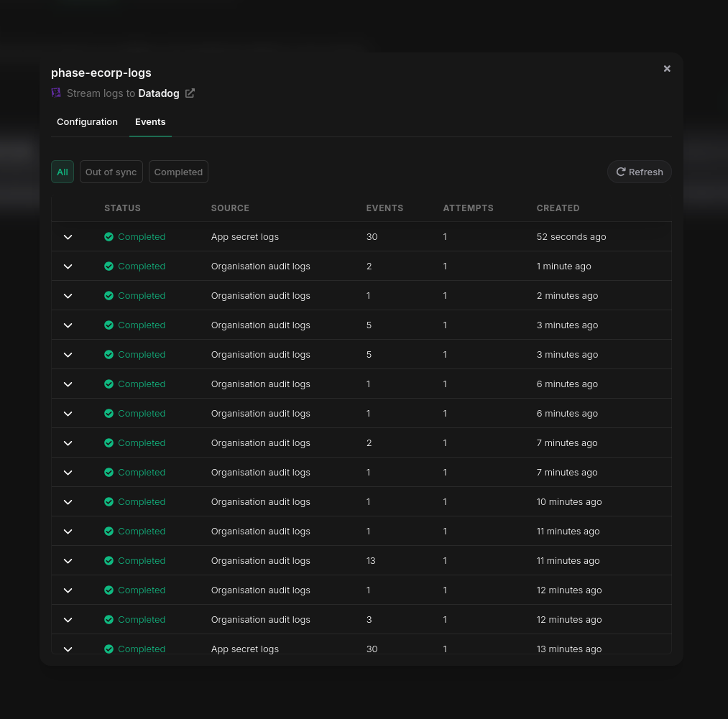Open the Datadog external link icon
This screenshot has width=728, height=719.
[190, 93]
